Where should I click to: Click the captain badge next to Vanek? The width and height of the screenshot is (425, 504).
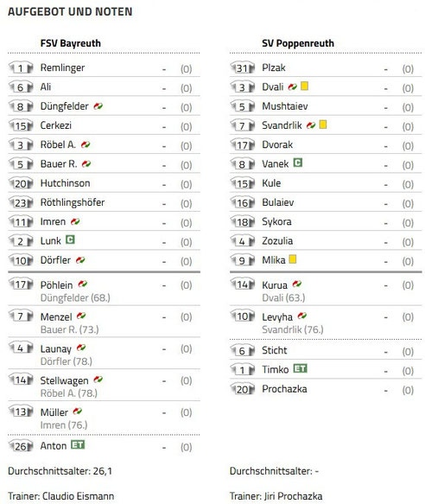298,163
